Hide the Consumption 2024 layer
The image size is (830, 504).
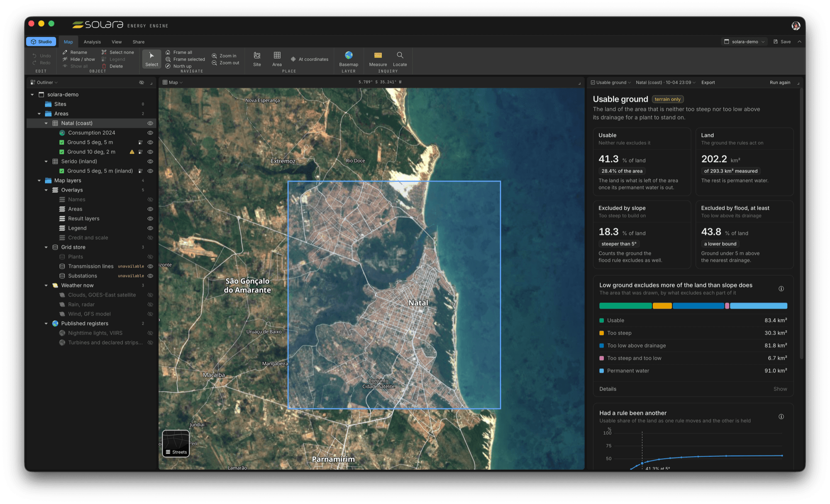150,133
